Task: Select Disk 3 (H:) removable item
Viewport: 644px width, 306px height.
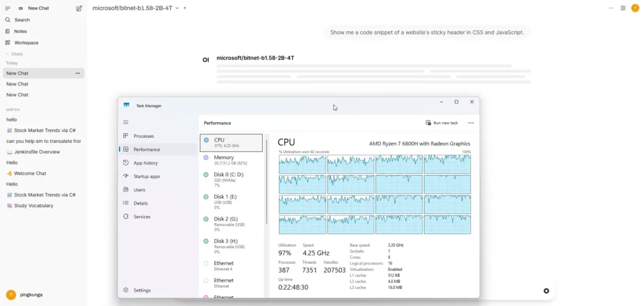Action: click(x=231, y=246)
